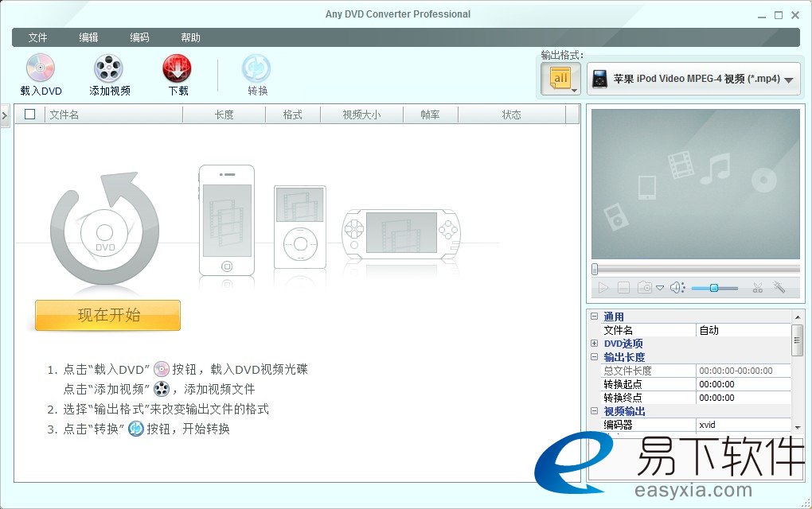Click the 添加视频 (Add Video) film reel icon
Image resolution: width=812 pixels, height=509 pixels.
[x=109, y=68]
